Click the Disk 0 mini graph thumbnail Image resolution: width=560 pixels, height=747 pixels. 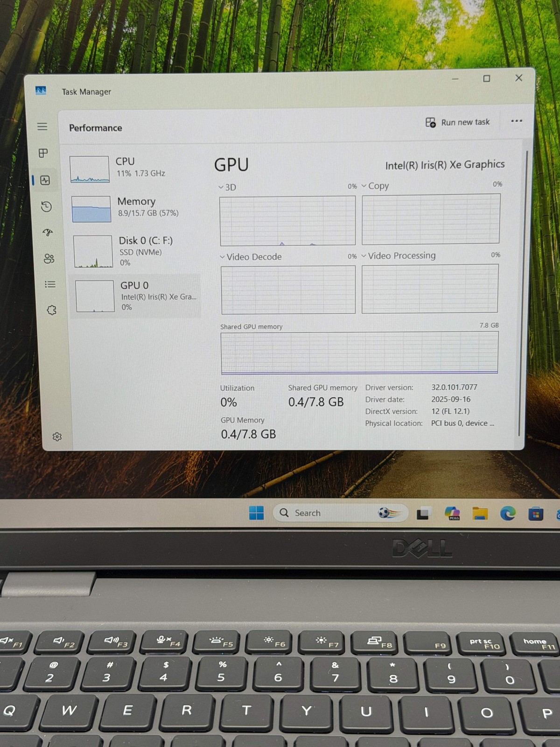(93, 252)
